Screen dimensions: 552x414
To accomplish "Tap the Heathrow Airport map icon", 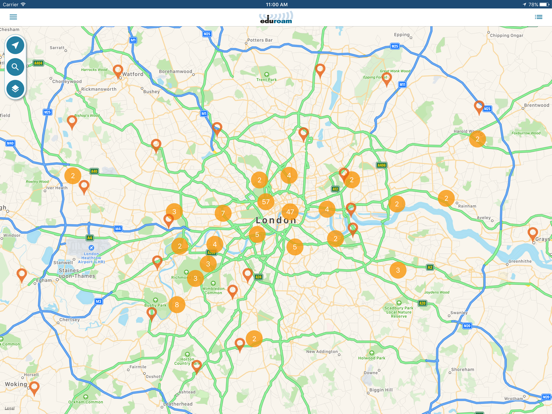I will tap(91, 247).
